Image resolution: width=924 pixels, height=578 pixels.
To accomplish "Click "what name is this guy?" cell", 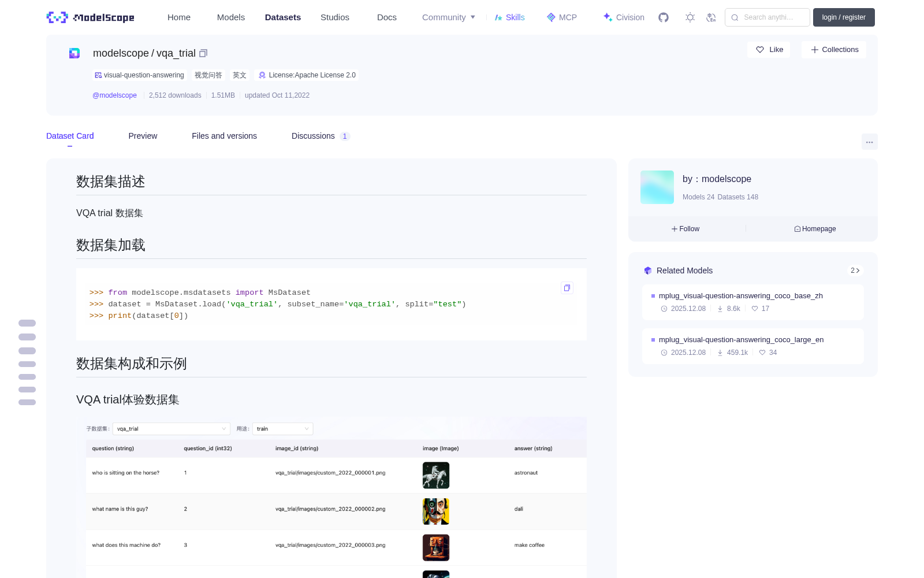I will [x=120, y=509].
